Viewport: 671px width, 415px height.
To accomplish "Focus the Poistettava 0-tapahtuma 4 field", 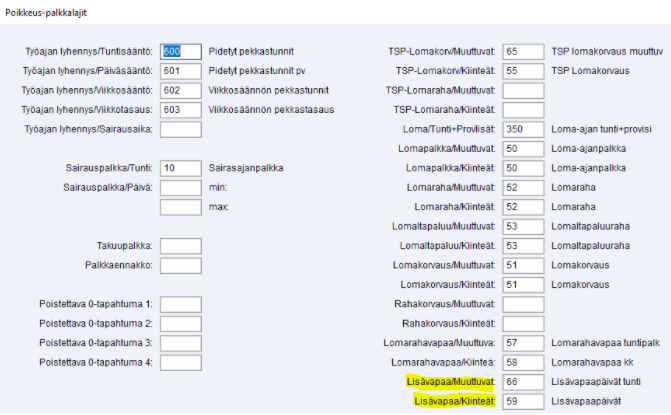I will [x=180, y=363].
